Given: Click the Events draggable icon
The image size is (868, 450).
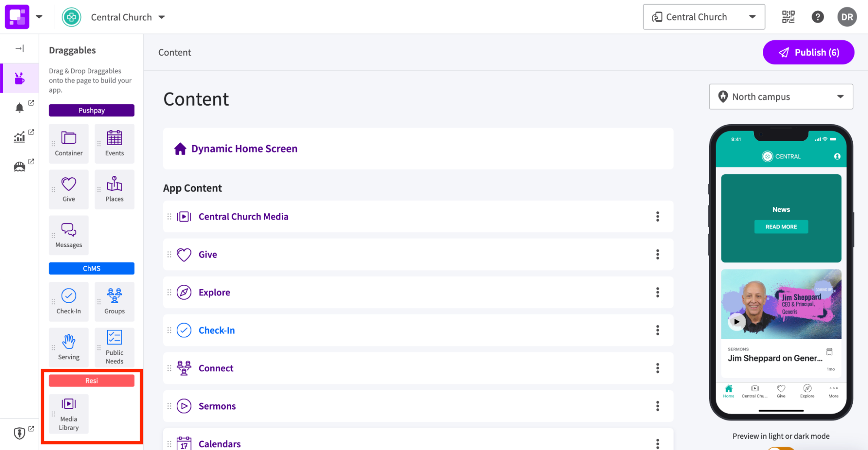Looking at the screenshot, I should tap(114, 143).
